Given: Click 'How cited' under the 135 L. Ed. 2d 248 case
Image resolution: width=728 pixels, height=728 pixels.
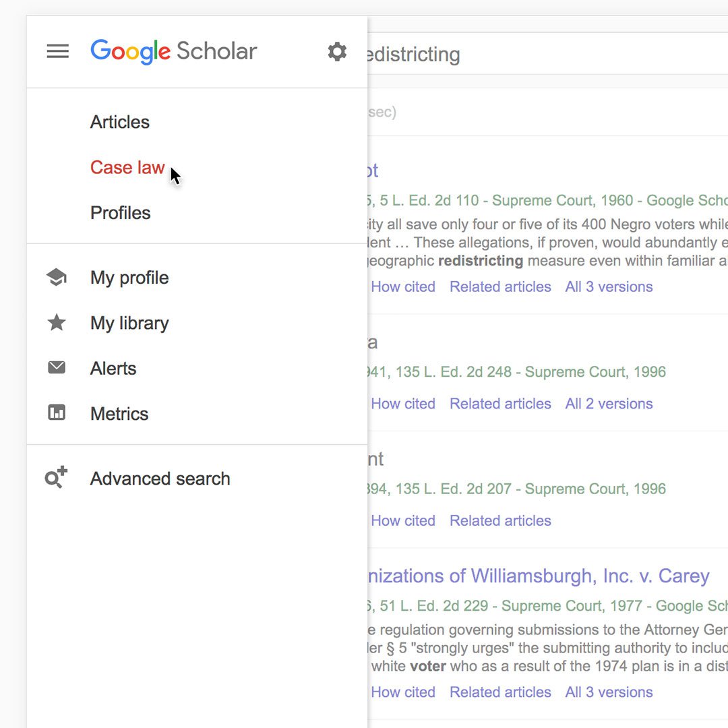Looking at the screenshot, I should [x=403, y=404].
